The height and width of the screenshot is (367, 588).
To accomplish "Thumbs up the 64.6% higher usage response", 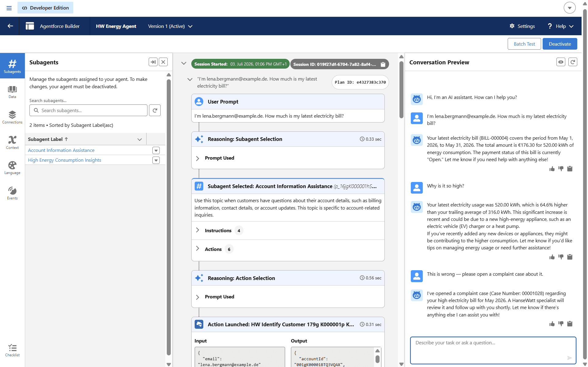I will (x=552, y=257).
